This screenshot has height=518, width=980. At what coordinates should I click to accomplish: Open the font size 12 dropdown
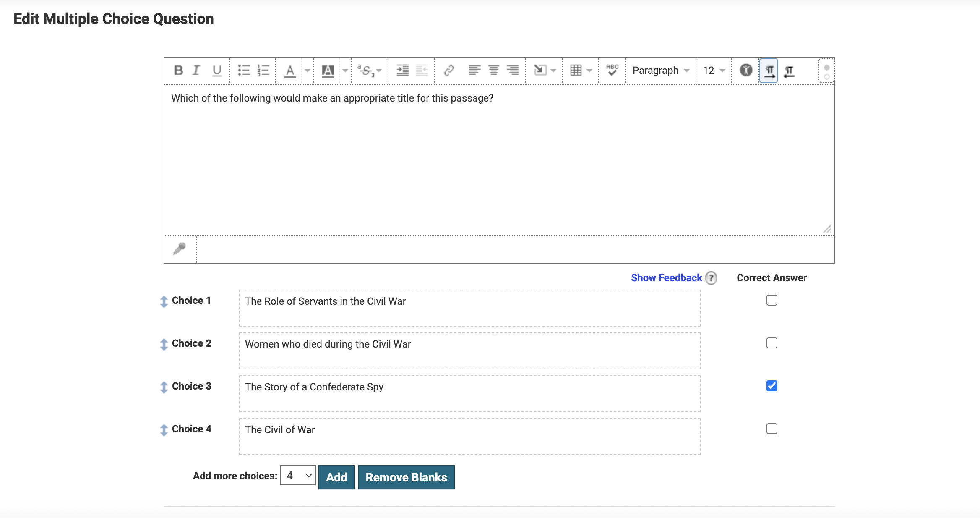[x=714, y=71]
